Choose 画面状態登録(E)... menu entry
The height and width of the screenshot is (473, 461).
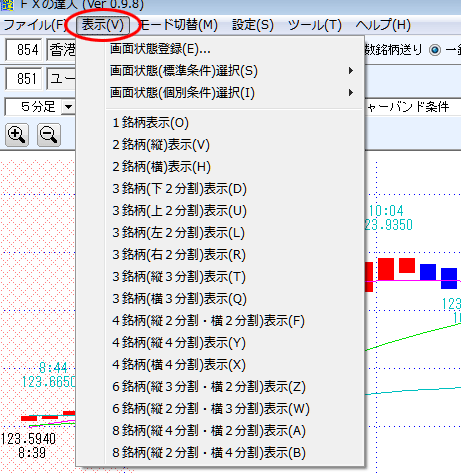point(219,49)
